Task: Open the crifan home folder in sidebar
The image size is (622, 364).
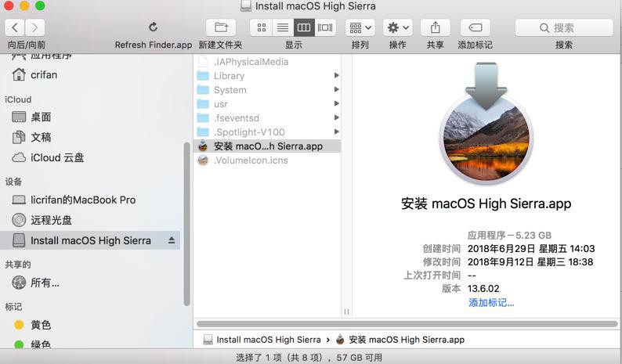Action: point(91,74)
